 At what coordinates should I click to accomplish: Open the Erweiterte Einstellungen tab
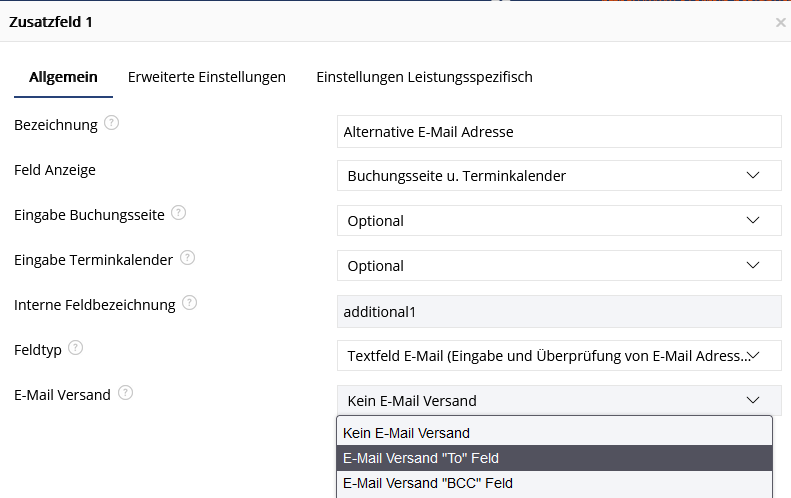pos(207,77)
